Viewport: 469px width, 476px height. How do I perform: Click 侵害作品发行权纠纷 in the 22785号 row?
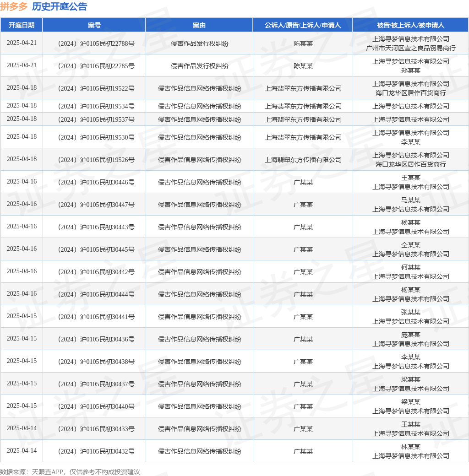(x=199, y=66)
